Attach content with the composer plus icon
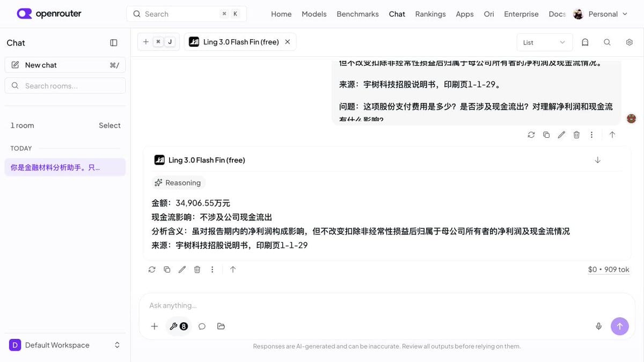 pyautogui.click(x=155, y=326)
